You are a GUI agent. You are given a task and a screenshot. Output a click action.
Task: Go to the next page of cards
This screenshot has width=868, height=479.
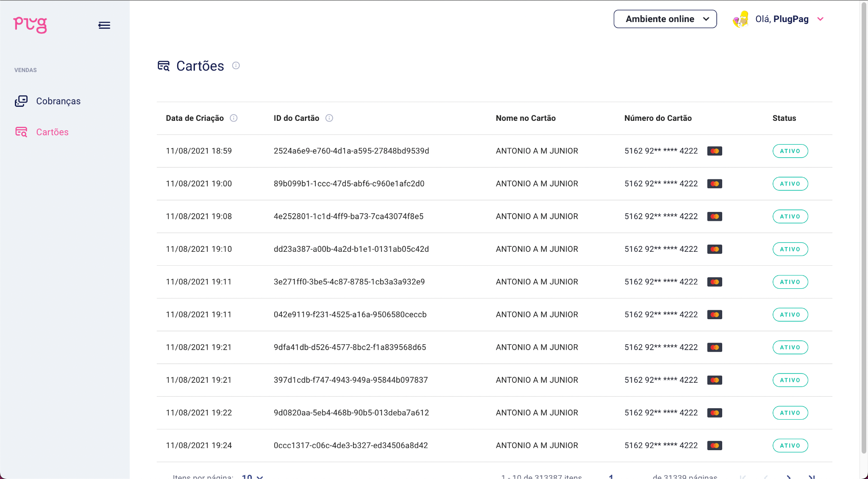click(x=788, y=476)
